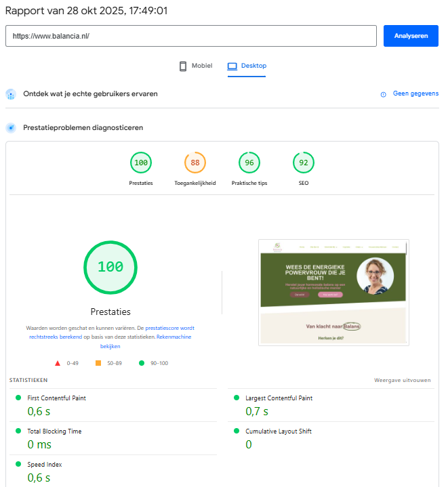Click the URL input field
This screenshot has width=448, height=487.
pyautogui.click(x=190, y=36)
